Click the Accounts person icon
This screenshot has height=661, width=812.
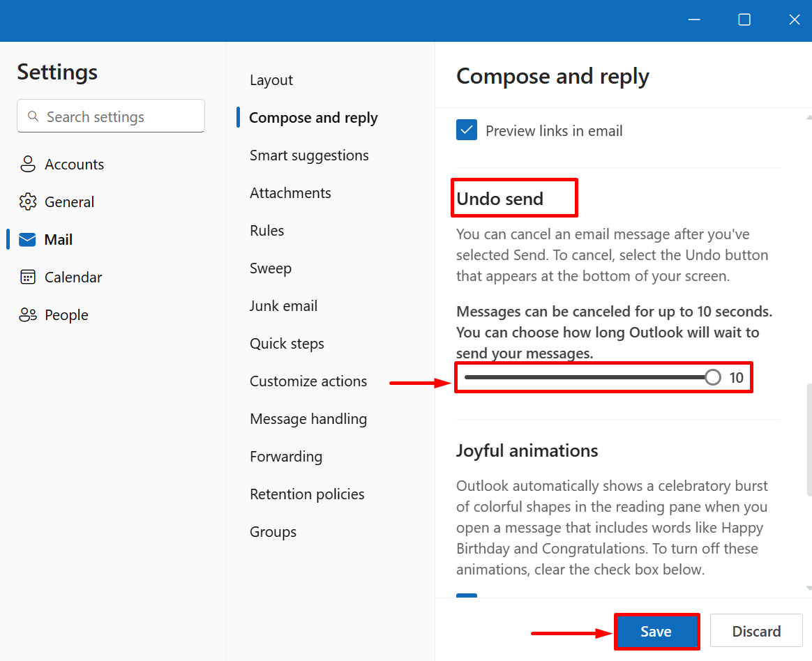(x=28, y=165)
